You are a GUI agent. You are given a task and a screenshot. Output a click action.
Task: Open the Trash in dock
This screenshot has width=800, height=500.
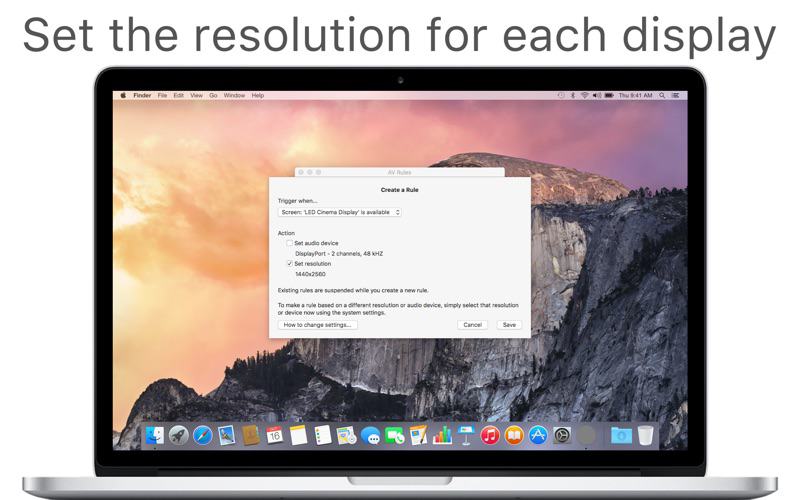(645, 435)
